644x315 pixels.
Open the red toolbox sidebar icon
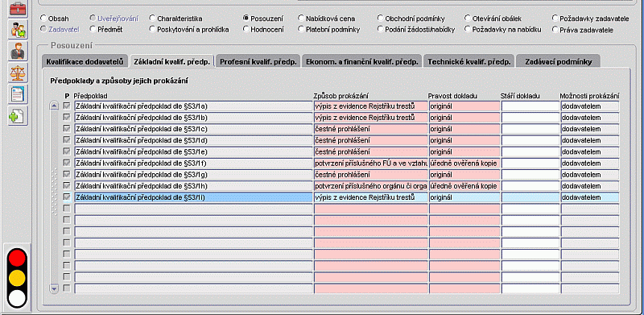[x=18, y=8]
